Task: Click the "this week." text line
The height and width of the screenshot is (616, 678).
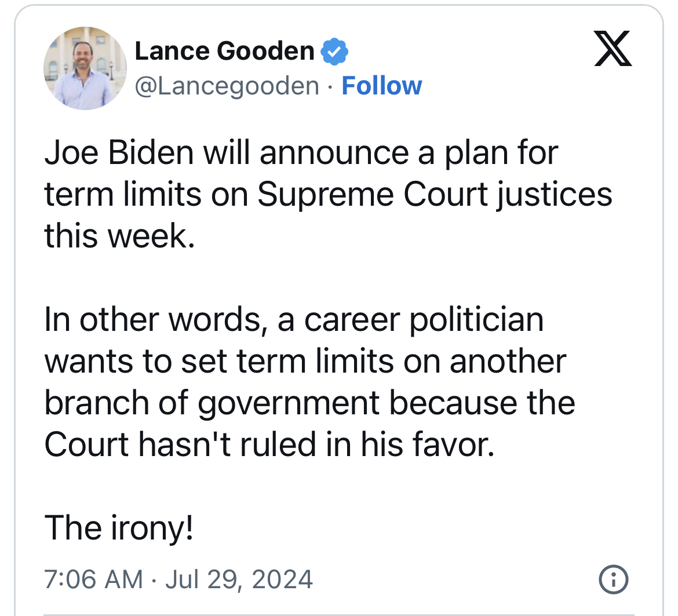Action: click(119, 236)
